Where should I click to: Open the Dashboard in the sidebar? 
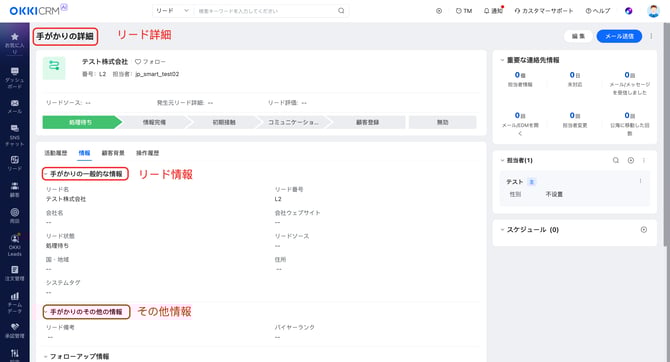pyautogui.click(x=15, y=78)
